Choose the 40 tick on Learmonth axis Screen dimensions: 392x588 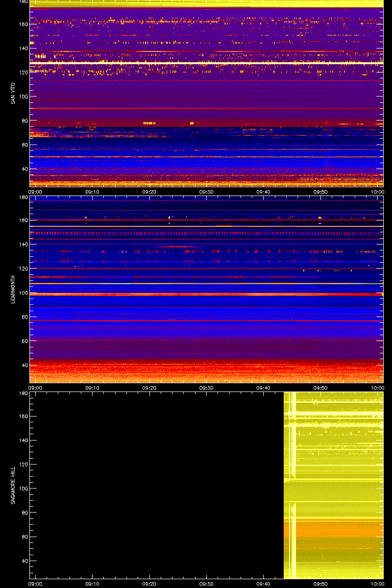[x=24, y=365]
